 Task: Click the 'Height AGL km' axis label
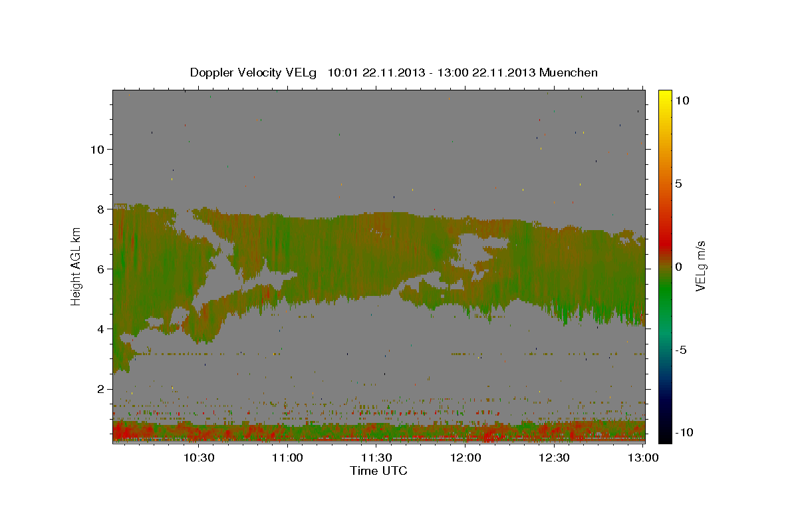(76, 266)
